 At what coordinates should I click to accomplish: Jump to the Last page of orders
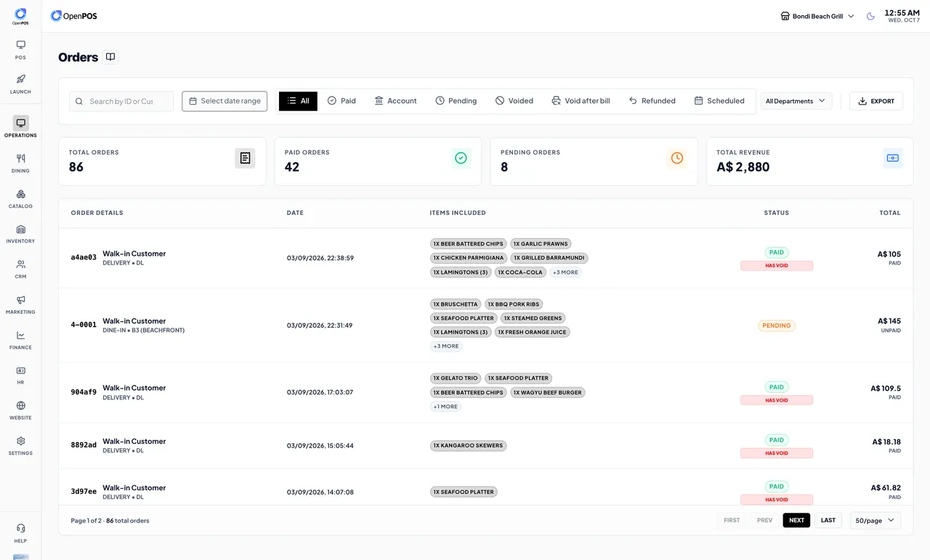(828, 520)
